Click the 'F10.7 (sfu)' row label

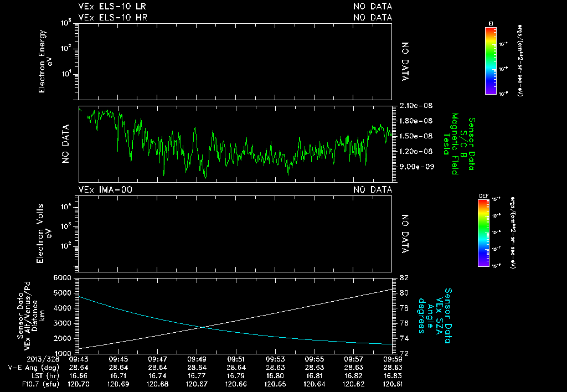pyautogui.click(x=40, y=384)
